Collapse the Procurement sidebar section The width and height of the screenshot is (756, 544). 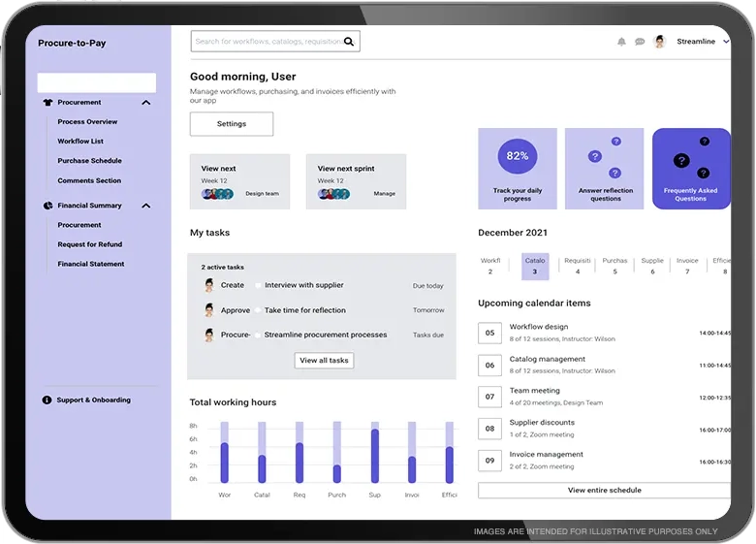click(146, 102)
